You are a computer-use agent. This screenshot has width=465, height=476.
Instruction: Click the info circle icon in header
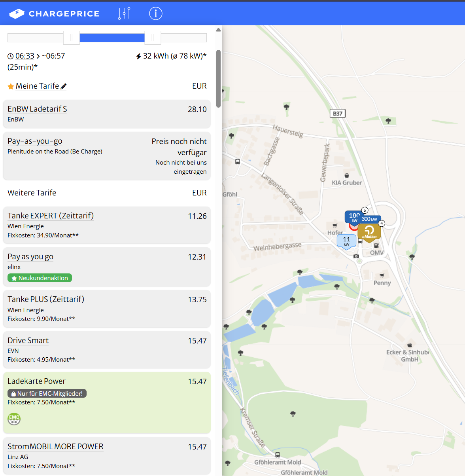(x=156, y=13)
